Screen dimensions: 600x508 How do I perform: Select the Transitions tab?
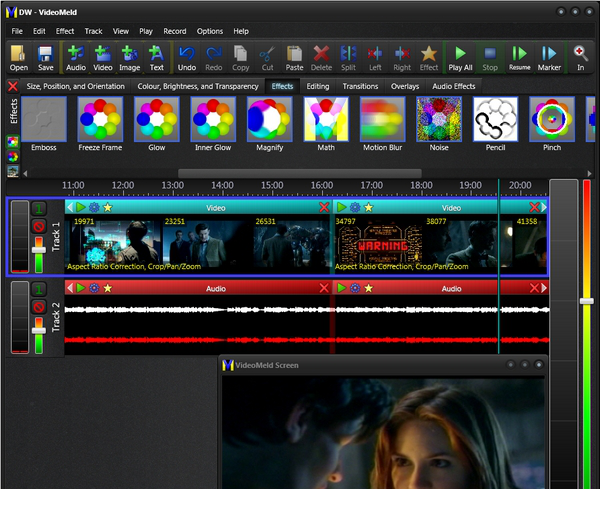pyautogui.click(x=360, y=86)
